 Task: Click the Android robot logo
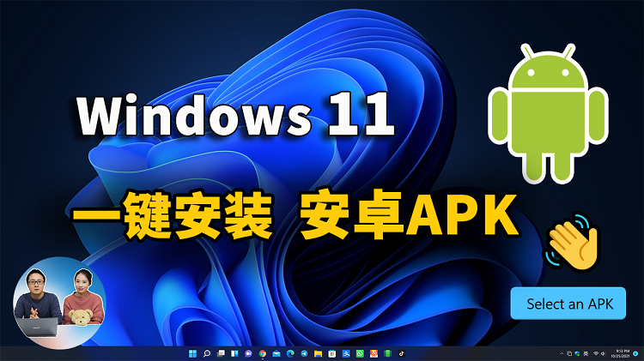(548, 113)
